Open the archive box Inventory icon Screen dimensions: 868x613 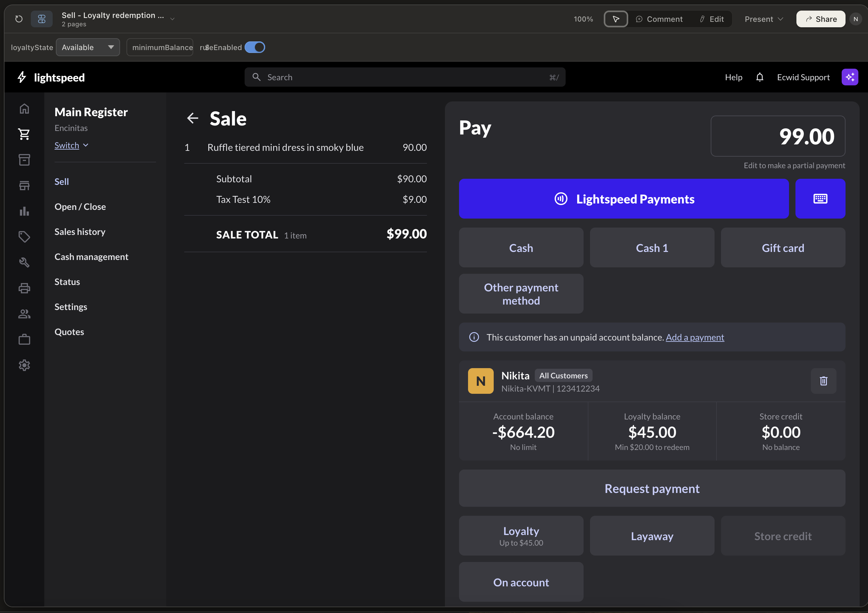(x=24, y=160)
